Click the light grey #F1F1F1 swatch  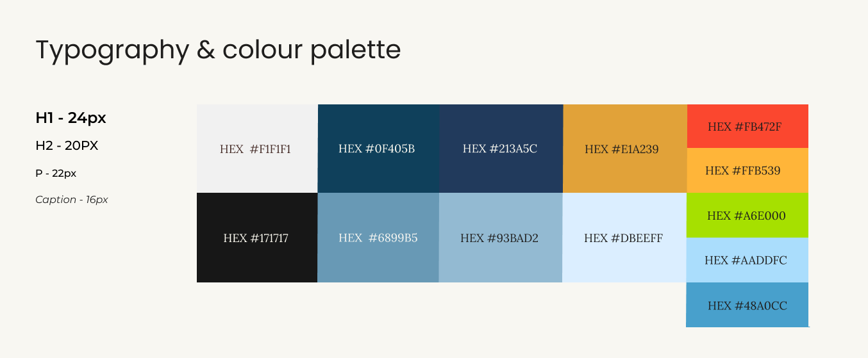coord(257,149)
